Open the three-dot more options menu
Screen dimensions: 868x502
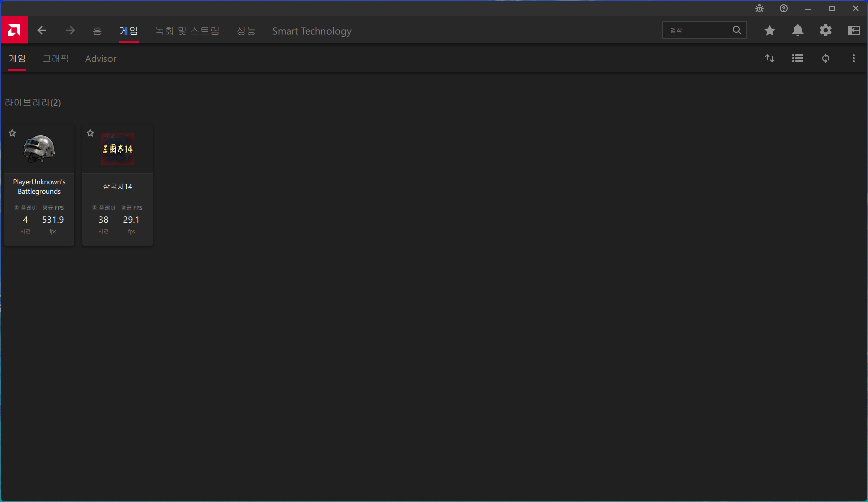[x=854, y=58]
